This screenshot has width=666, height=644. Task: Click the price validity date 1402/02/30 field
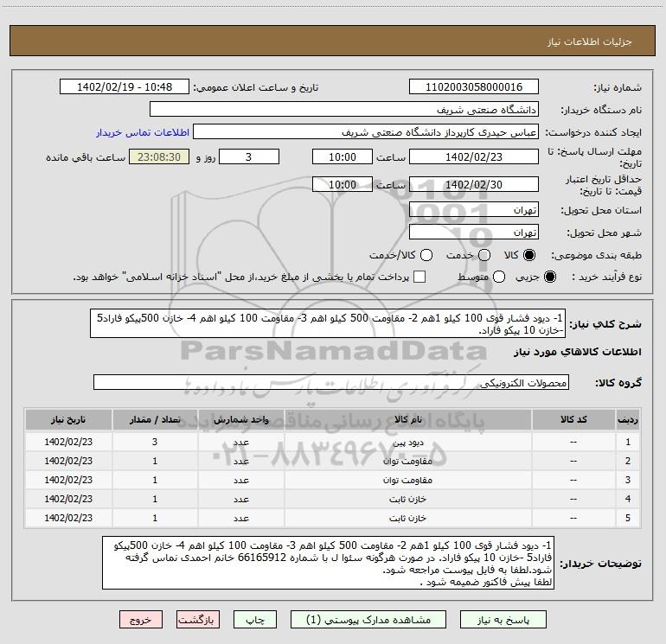[474, 184]
